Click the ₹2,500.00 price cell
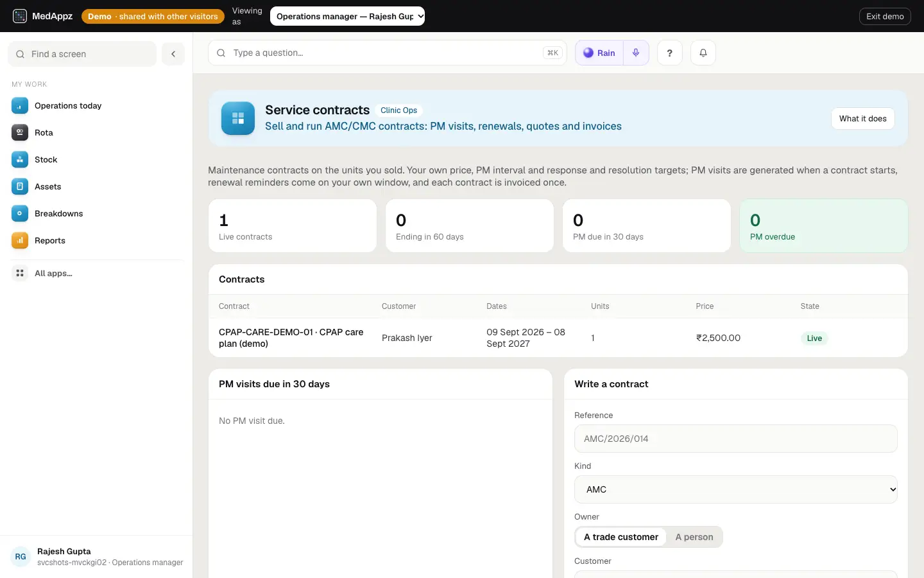The width and height of the screenshot is (924, 578). (718, 338)
